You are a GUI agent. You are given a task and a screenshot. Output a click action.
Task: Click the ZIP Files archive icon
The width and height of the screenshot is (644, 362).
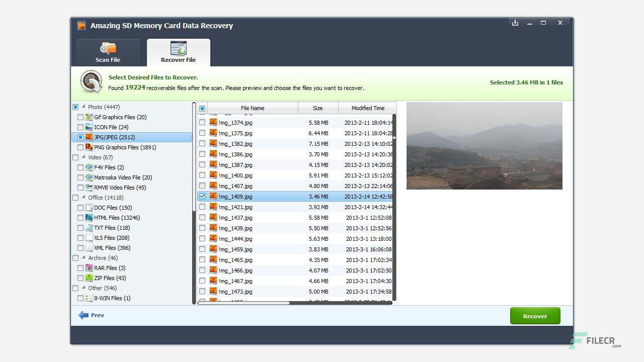coord(89,278)
